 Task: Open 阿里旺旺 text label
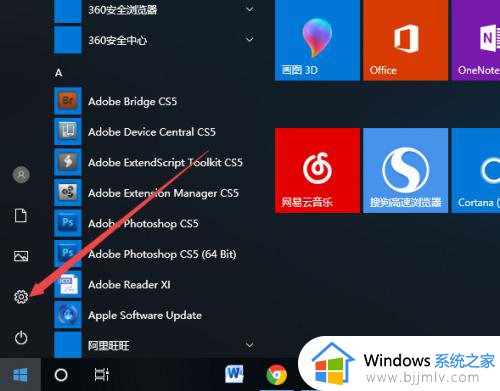pyautogui.click(x=109, y=345)
